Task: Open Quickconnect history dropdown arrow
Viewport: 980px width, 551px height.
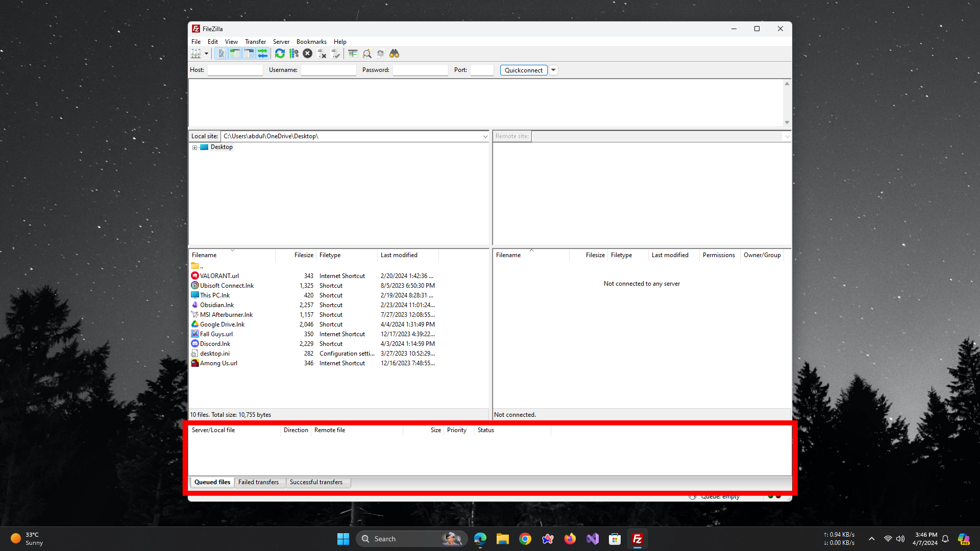Action: pos(553,70)
